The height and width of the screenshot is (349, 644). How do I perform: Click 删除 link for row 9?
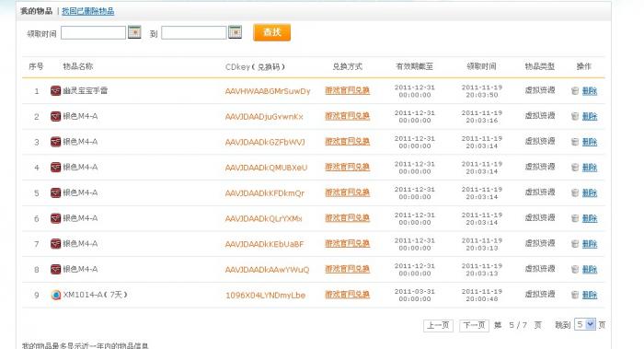590,295
